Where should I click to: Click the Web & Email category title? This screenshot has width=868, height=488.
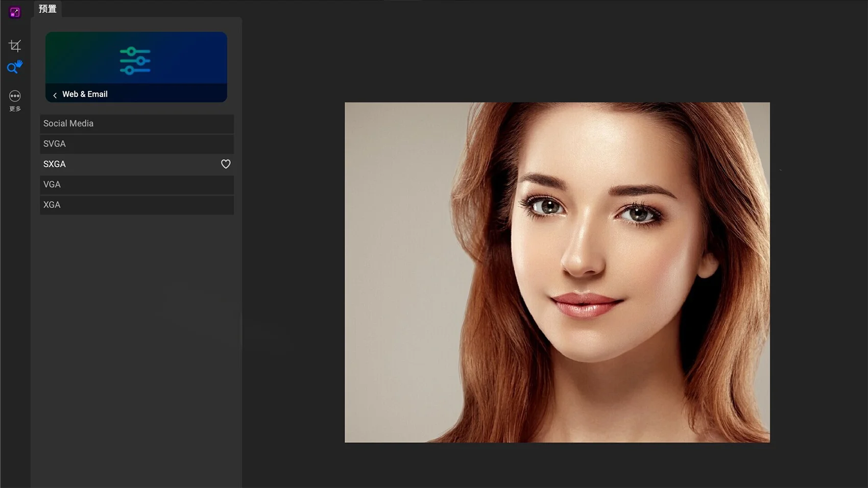(x=85, y=94)
